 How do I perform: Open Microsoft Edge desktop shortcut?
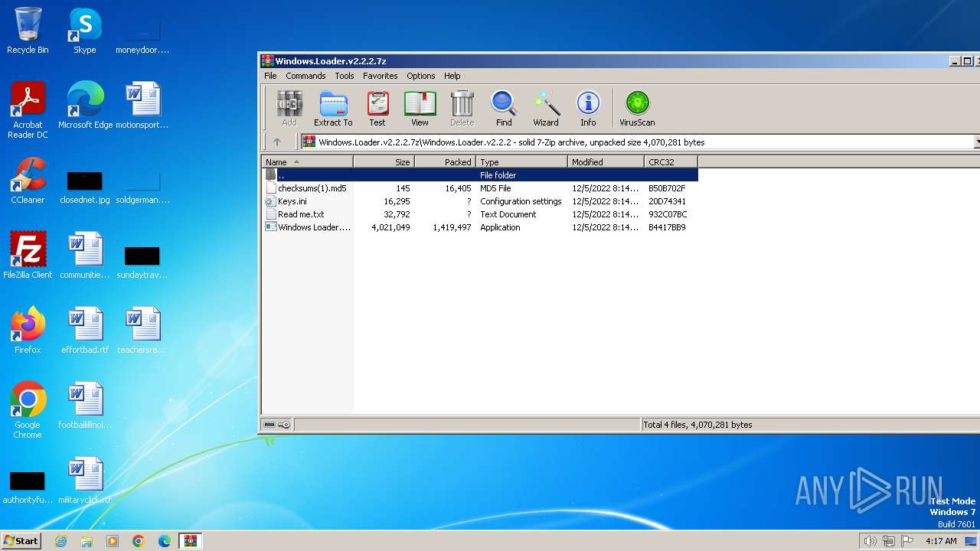(x=85, y=106)
